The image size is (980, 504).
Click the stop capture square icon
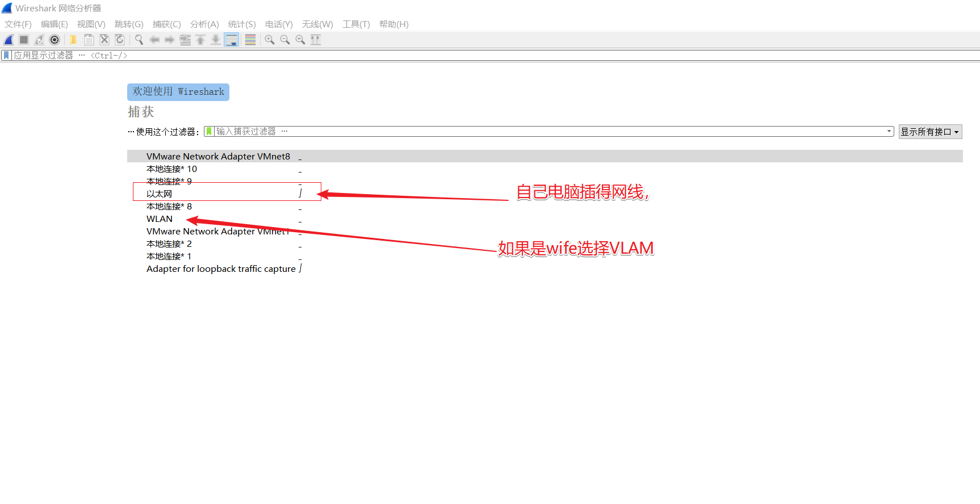point(24,40)
